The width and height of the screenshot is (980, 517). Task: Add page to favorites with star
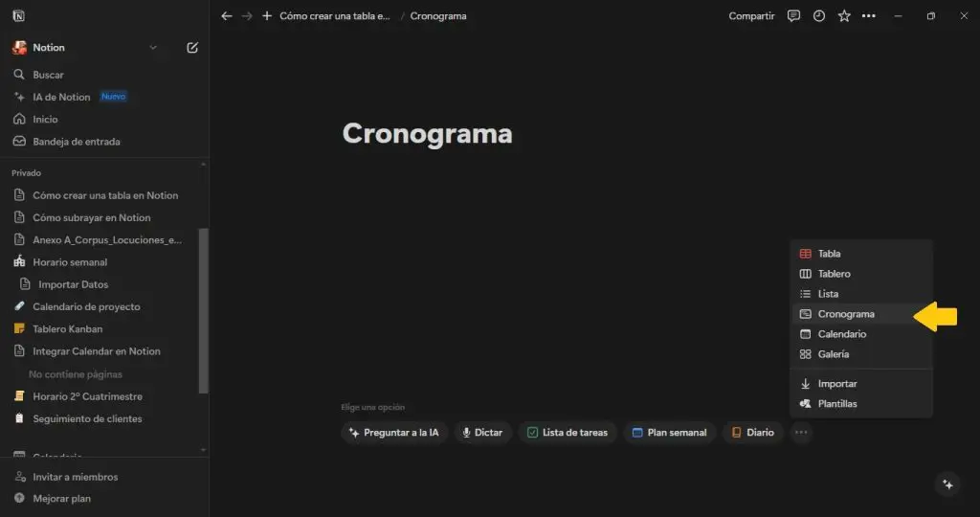[844, 16]
